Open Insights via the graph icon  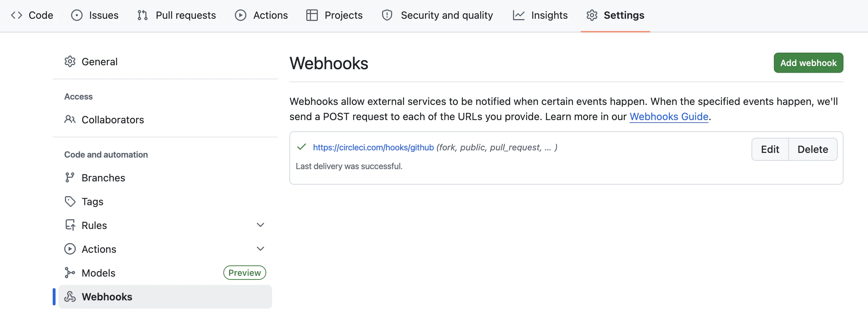coord(518,15)
